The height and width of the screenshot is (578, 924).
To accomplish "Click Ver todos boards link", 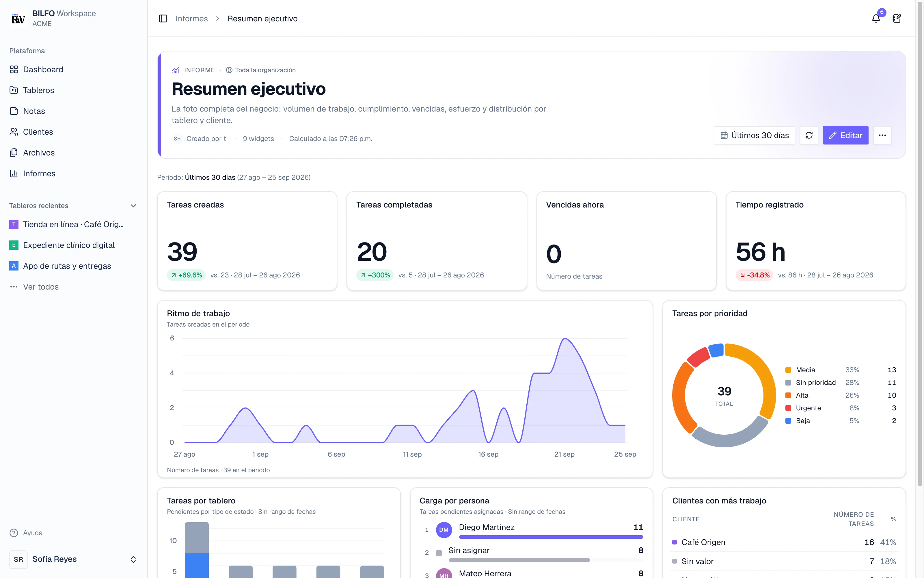I will pyautogui.click(x=74, y=287).
